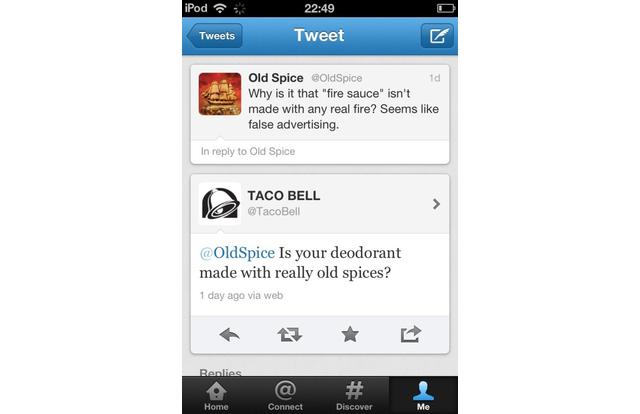The width and height of the screenshot is (640, 414).
Task: Tap the Old Spice ship avatar
Action: 220,94
